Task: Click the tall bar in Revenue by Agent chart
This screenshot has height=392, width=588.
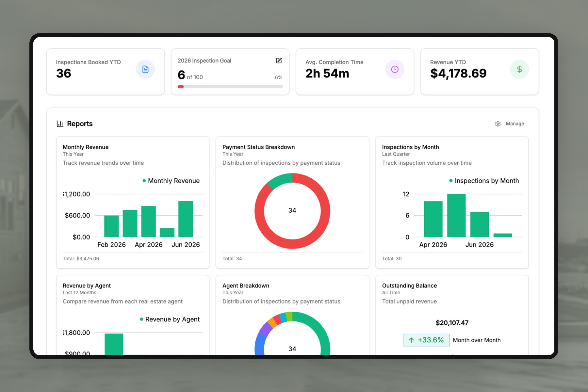Action: pos(114,344)
